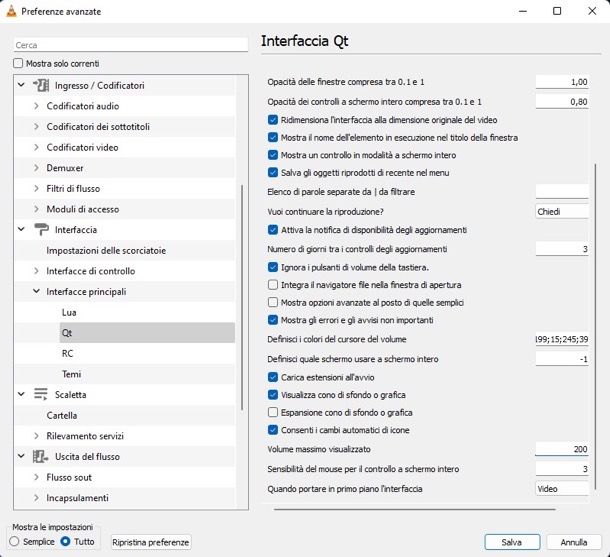Disable Attiva la notifica degli aggiornamenti
This screenshot has width=610, height=557.
coord(273,230)
